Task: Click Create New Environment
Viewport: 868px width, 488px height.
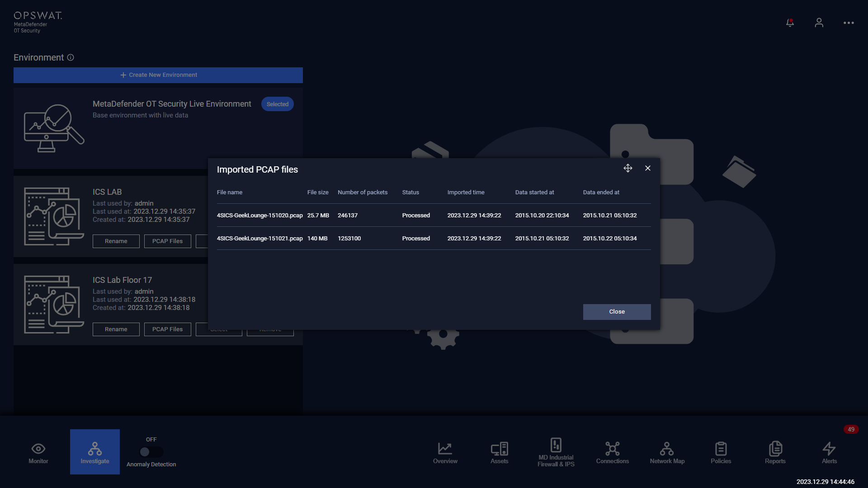Action: click(x=158, y=75)
